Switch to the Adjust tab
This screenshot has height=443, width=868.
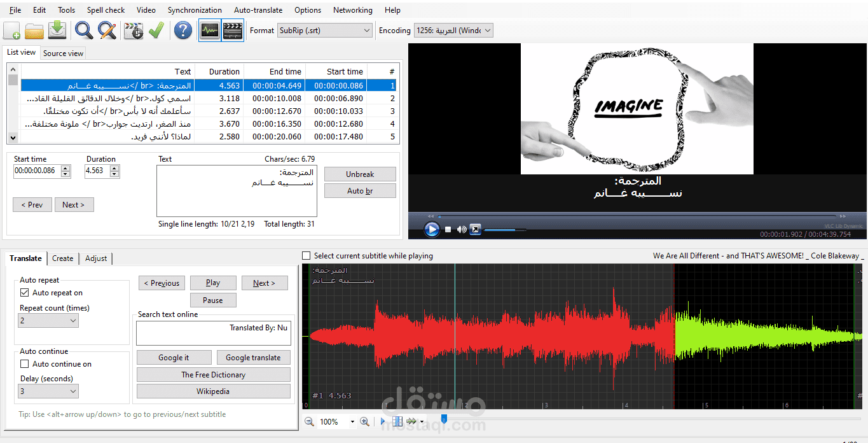[96, 258]
